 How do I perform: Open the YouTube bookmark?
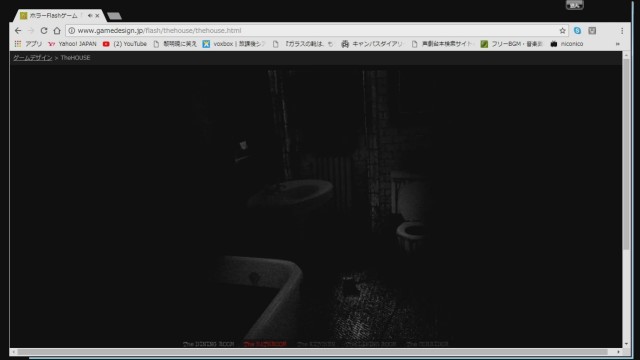pos(125,44)
